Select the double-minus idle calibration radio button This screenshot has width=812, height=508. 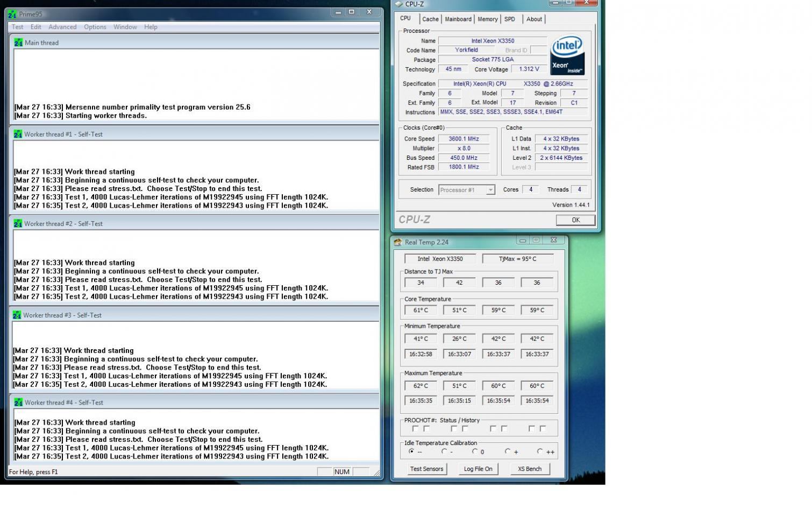coord(411,451)
